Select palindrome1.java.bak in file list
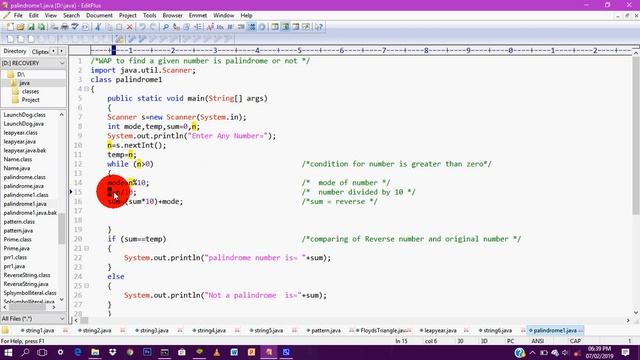640x360 pixels. tap(30, 213)
